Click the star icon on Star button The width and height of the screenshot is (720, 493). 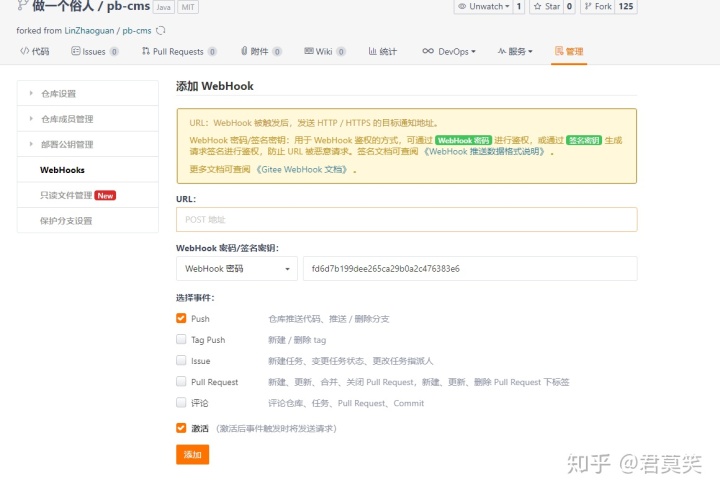537,6
